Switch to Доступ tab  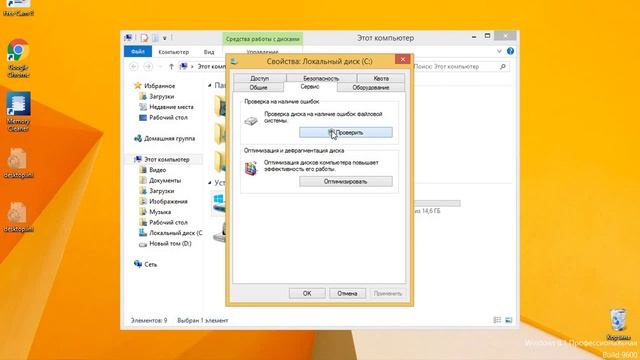[x=260, y=78]
